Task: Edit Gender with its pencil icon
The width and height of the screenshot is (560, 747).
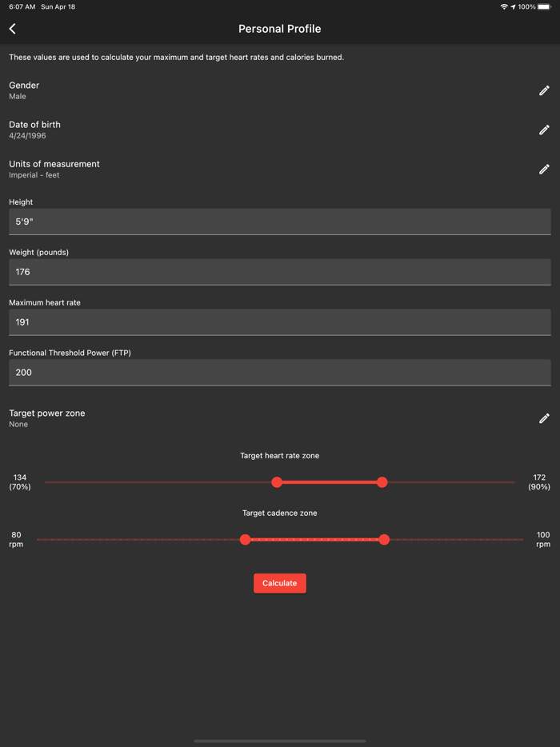Action: 544,90
